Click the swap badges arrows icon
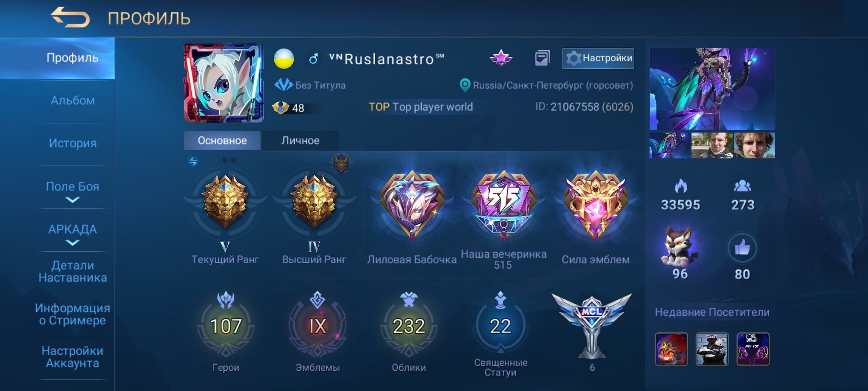The image size is (868, 391). click(x=193, y=161)
